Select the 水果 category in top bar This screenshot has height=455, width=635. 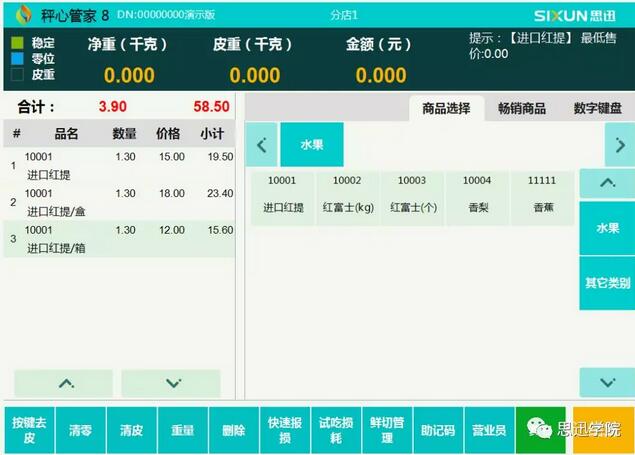tap(312, 145)
